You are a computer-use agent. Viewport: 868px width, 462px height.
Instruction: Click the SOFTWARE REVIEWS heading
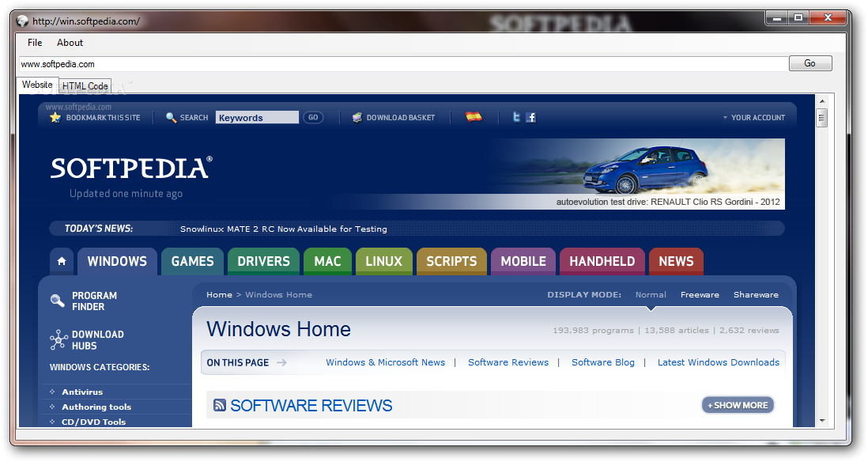tap(311, 406)
